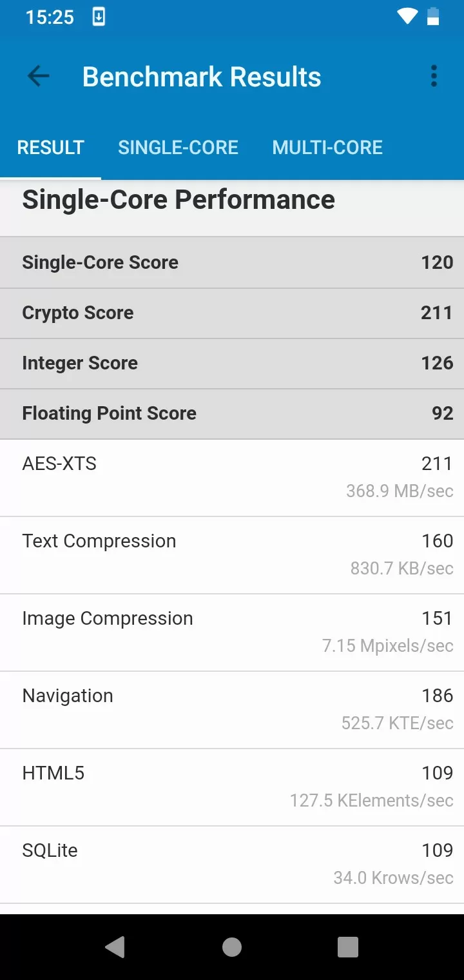Select the HTML5 benchmark row
Image resolution: width=464 pixels, height=980 pixels.
tap(232, 787)
